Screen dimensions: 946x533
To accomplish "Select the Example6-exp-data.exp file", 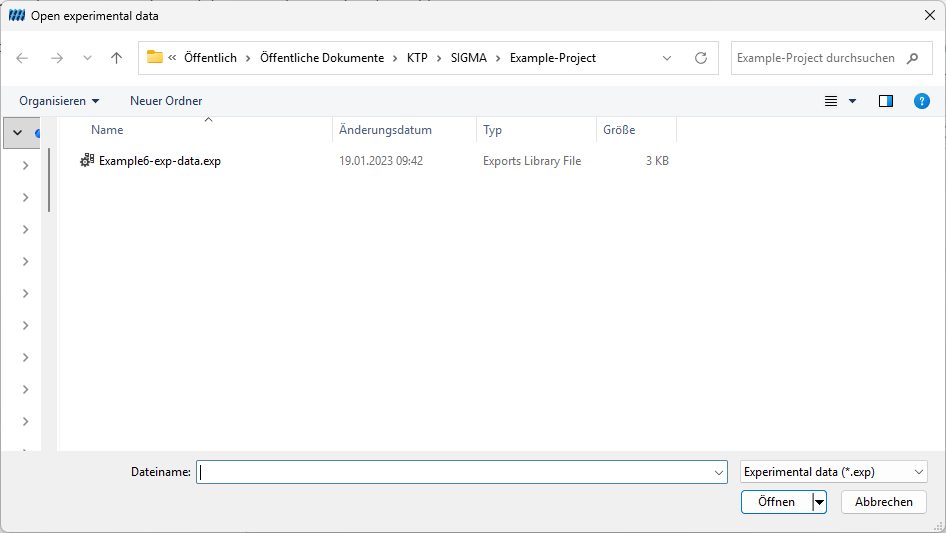I will [159, 161].
